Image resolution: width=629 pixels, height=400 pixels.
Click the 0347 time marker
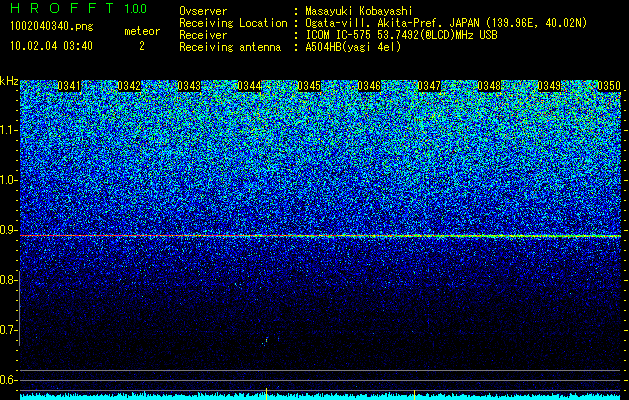(x=429, y=86)
